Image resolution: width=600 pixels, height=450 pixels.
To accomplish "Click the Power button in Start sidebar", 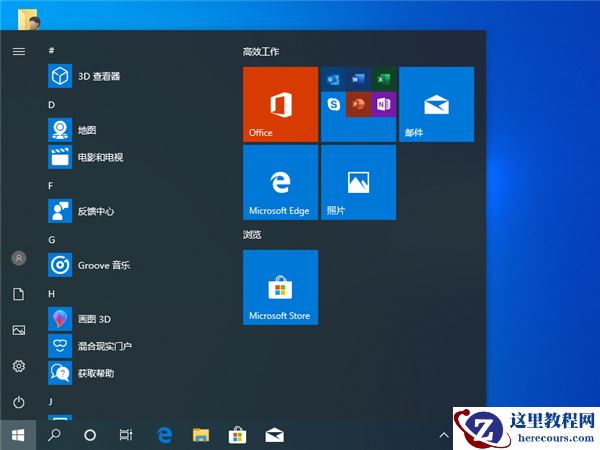I will [19, 402].
